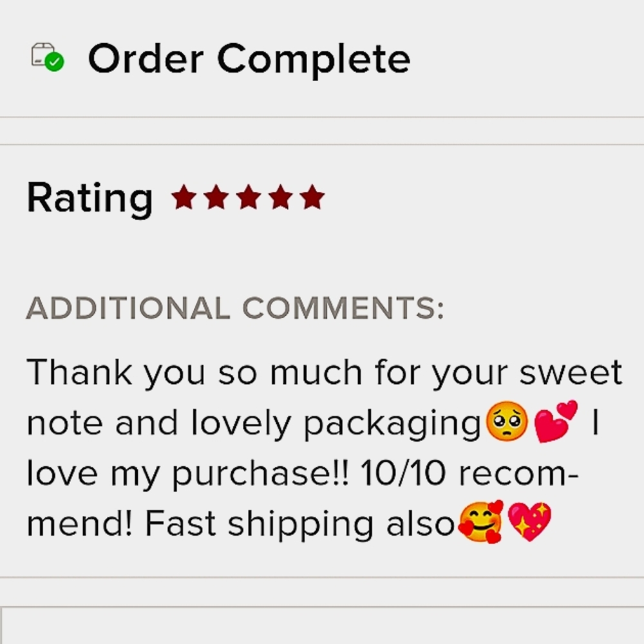Select the second rating star
The height and width of the screenshot is (644, 644).
coord(216,197)
